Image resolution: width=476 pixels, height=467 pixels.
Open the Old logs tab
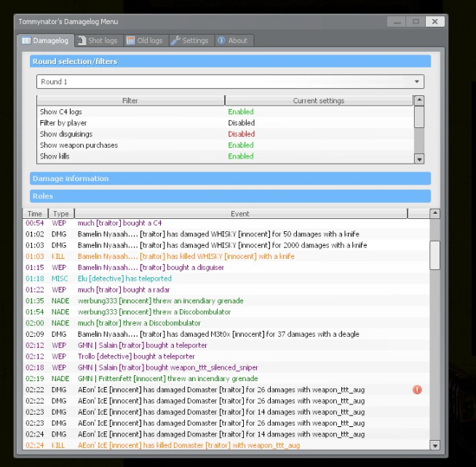[146, 41]
